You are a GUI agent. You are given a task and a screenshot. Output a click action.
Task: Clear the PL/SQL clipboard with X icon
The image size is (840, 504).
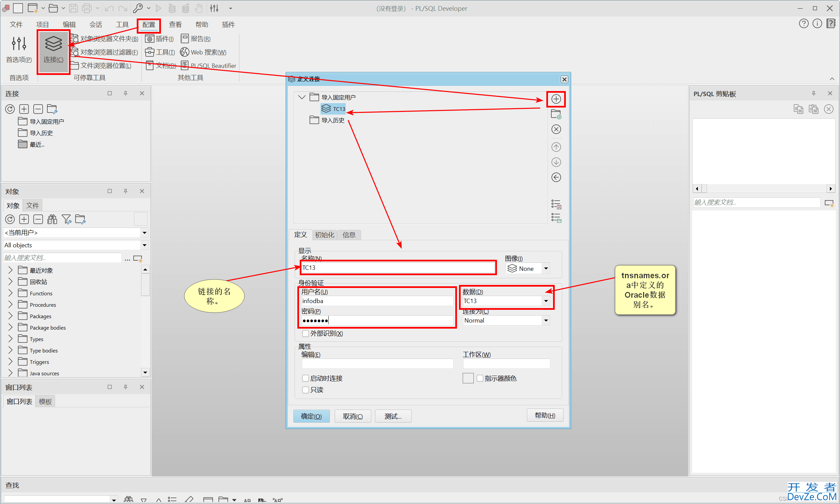pos(829,109)
